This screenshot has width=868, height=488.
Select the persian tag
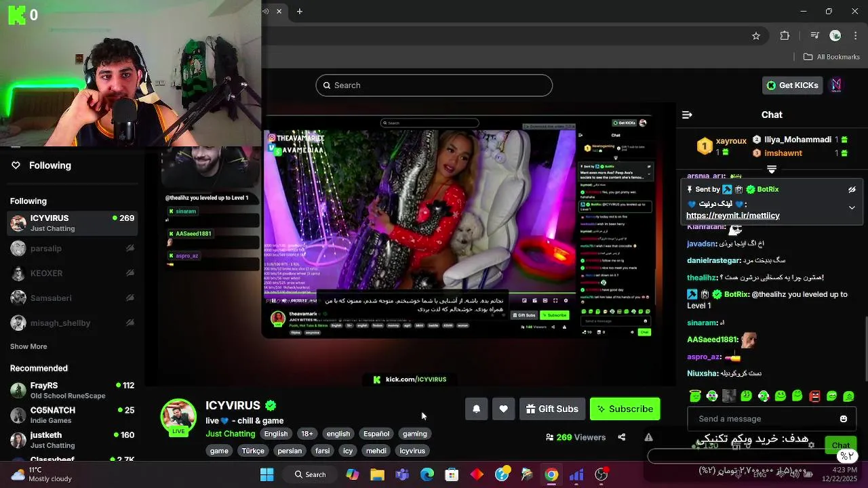[290, 451]
